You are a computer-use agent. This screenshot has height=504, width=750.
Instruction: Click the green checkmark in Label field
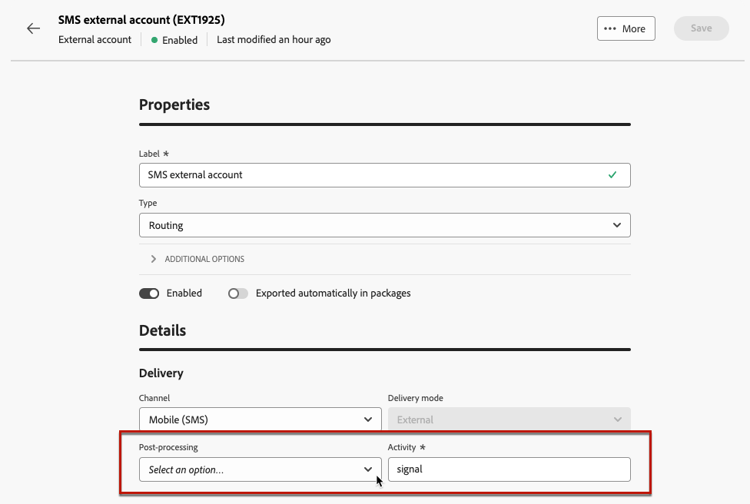tap(612, 175)
